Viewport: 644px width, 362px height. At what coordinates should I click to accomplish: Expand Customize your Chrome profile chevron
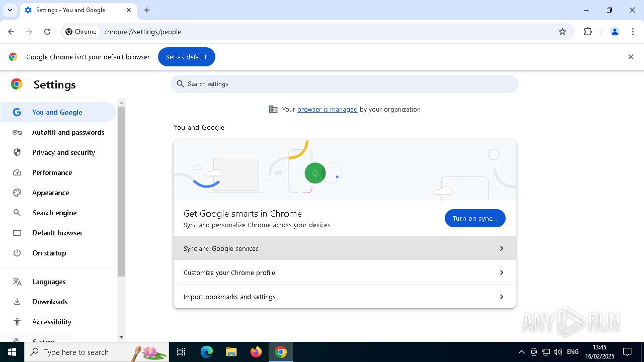[501, 273]
